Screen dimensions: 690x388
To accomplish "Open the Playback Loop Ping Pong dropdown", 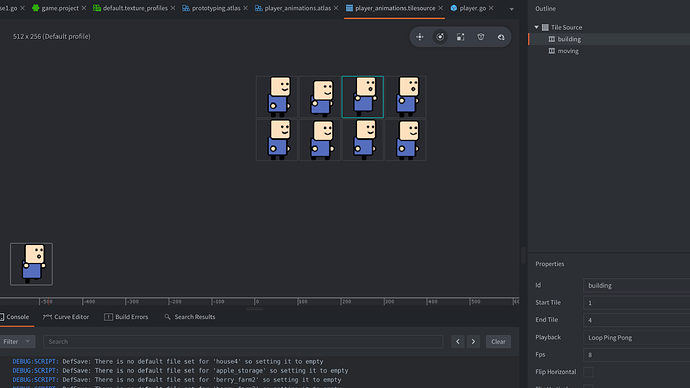I will (x=636, y=337).
